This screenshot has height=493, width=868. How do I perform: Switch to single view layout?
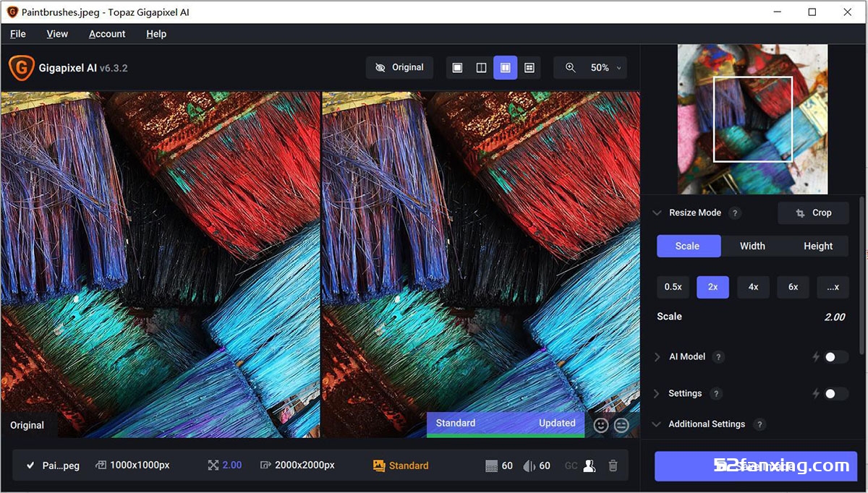[457, 67]
